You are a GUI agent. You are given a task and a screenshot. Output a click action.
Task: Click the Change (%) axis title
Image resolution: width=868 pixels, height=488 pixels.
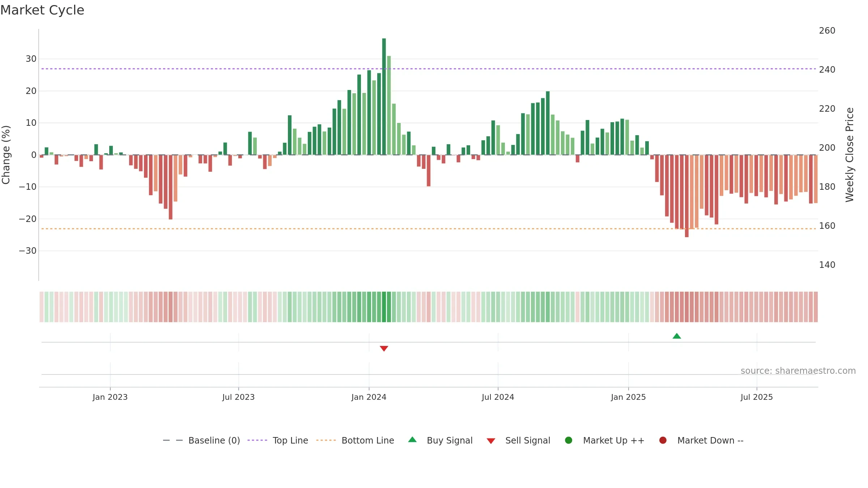(x=6, y=155)
